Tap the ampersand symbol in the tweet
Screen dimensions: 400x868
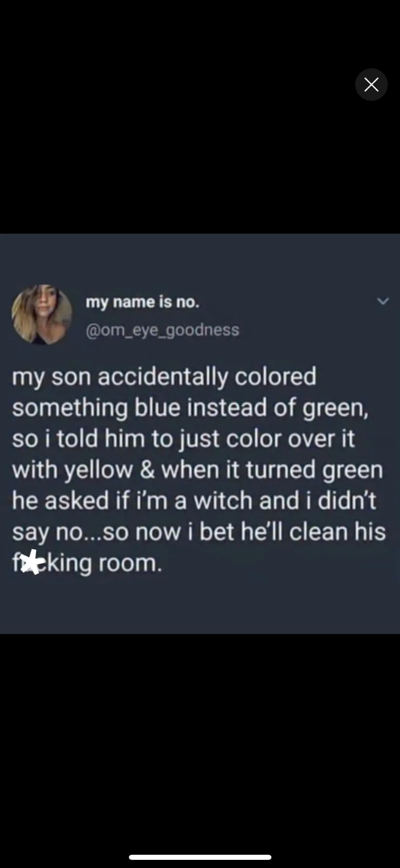[x=147, y=470]
